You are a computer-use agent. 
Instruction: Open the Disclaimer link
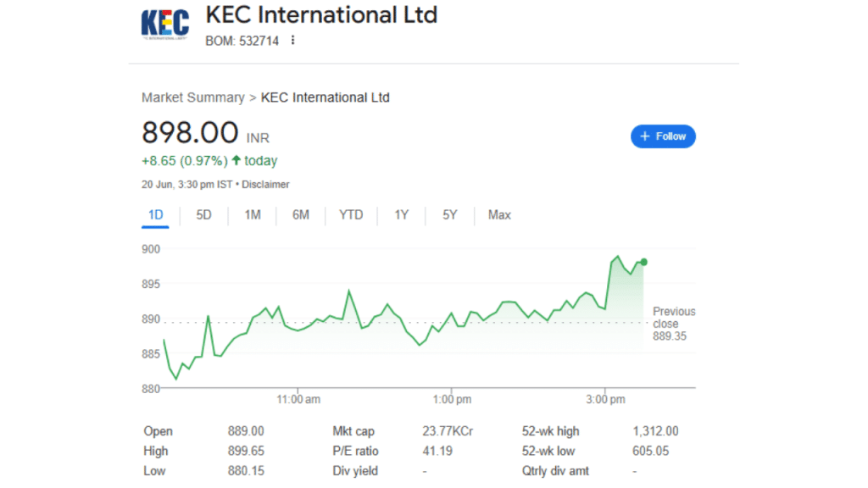pos(265,184)
